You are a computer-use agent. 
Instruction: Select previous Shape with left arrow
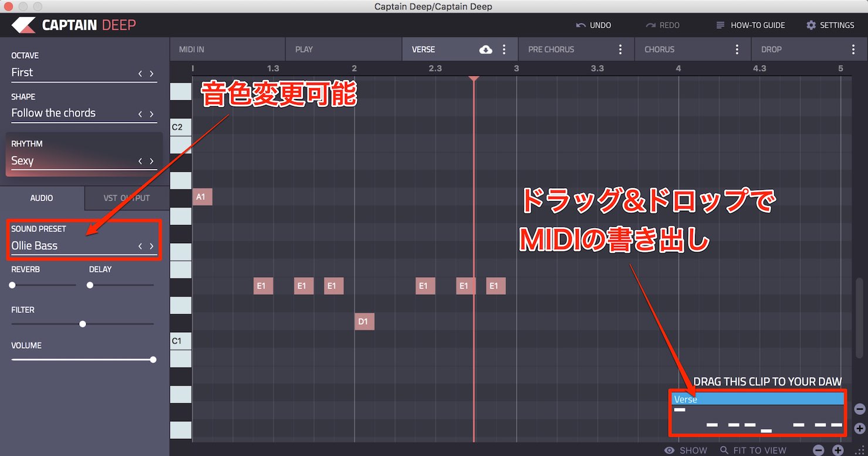tap(140, 114)
